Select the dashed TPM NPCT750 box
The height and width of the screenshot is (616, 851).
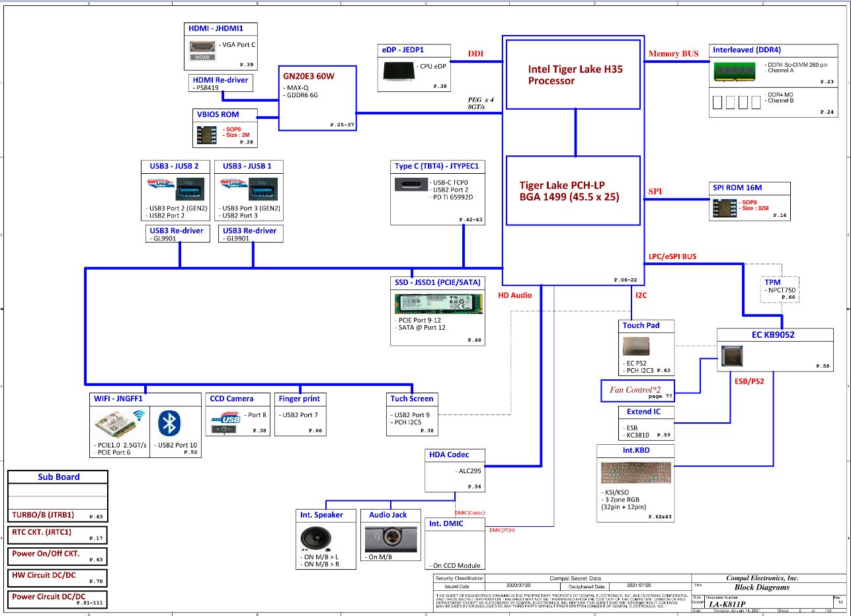point(780,290)
